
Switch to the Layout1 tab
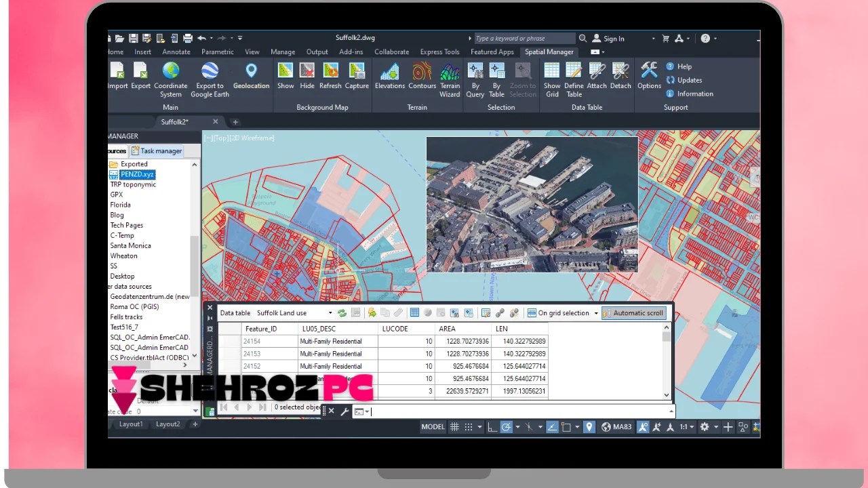click(x=131, y=424)
